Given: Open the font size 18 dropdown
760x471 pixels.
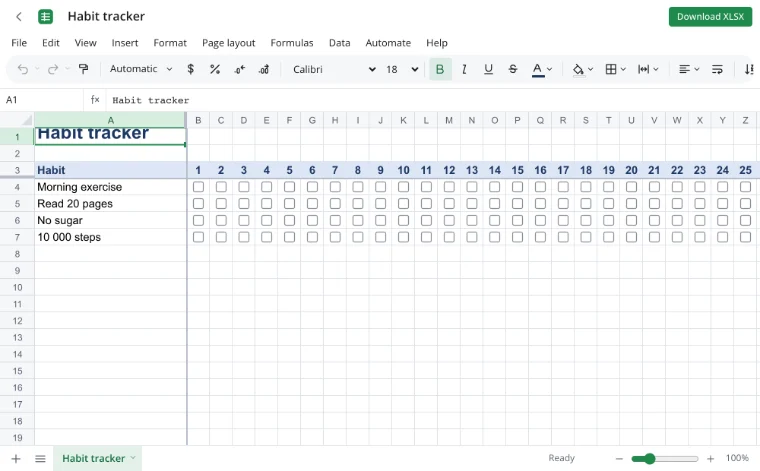Looking at the screenshot, I should pyautogui.click(x=402, y=69).
